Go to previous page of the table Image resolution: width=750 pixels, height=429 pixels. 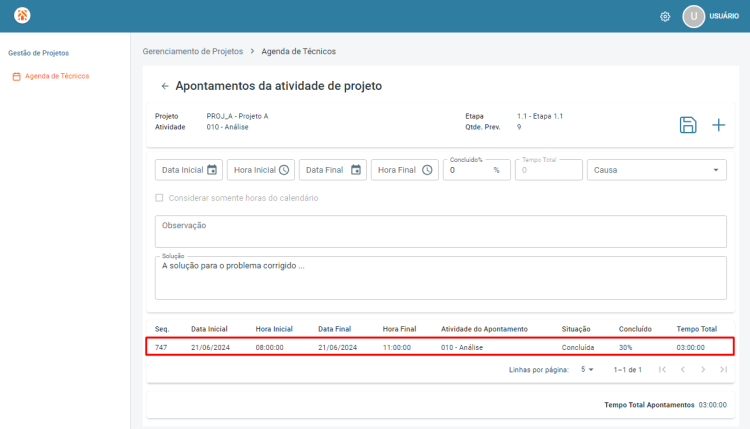point(683,370)
